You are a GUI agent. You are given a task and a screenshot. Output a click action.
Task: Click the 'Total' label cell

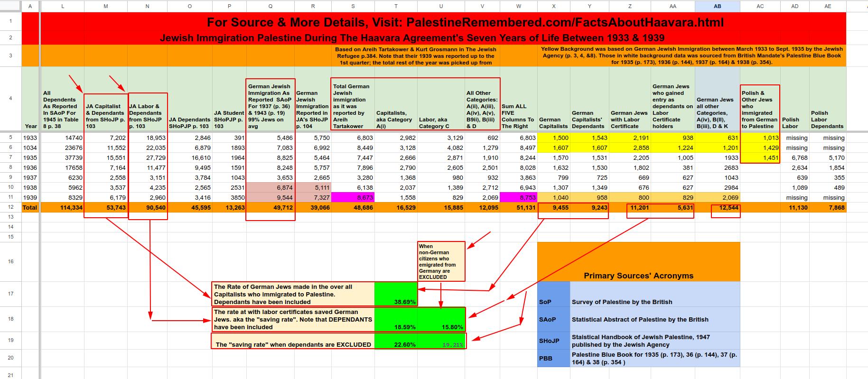click(x=31, y=207)
